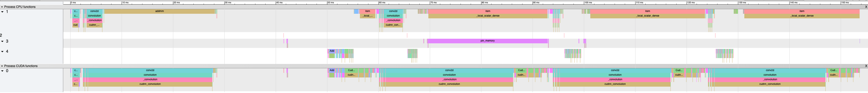The width and height of the screenshot is (868, 93).
Task: Select CUDA conv2d slice spanning 2–28 ms
Action: pyautogui.click(x=150, y=70)
